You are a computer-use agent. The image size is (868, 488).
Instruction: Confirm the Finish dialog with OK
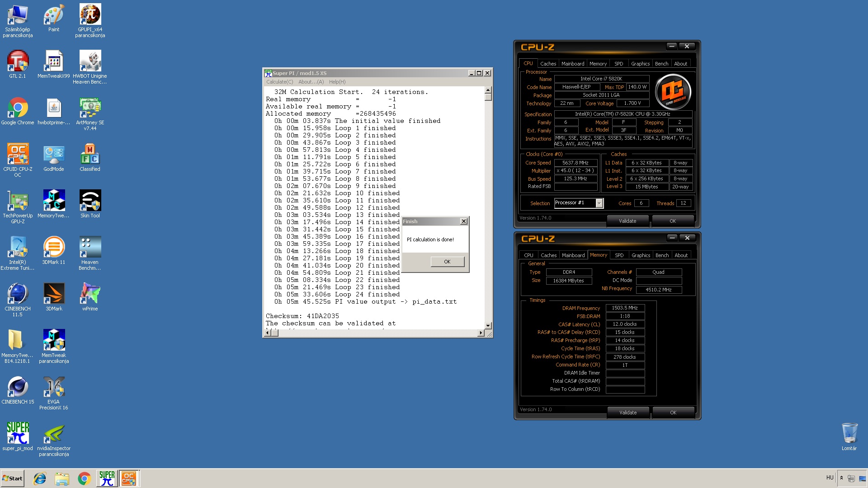pyautogui.click(x=447, y=262)
